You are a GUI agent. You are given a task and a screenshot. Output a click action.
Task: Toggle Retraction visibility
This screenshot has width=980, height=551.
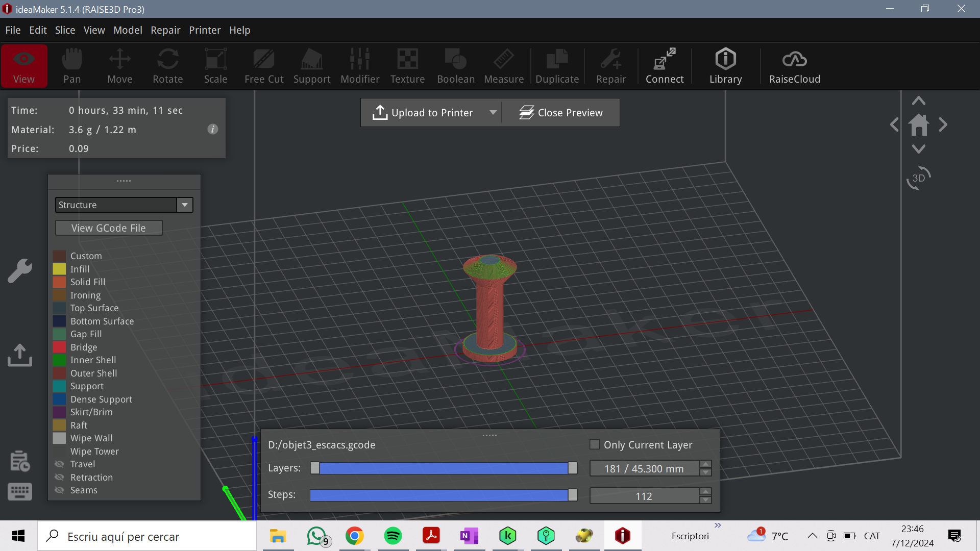pyautogui.click(x=60, y=477)
